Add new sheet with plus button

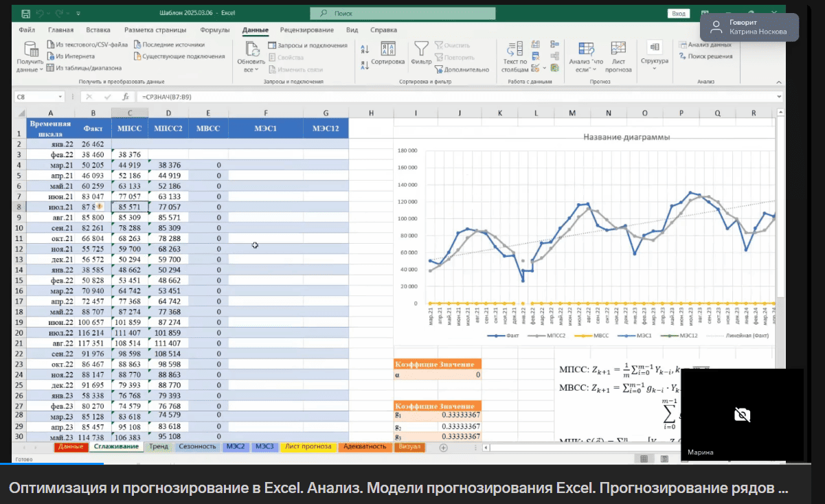coord(443,447)
